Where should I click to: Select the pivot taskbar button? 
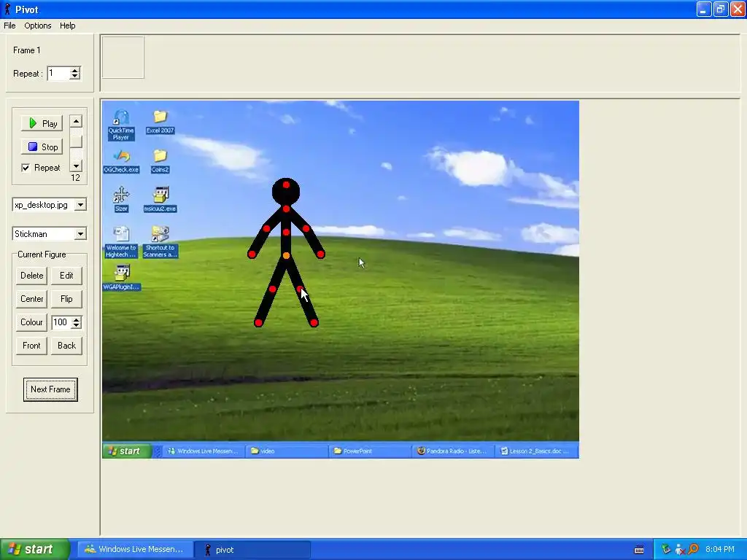252,550
